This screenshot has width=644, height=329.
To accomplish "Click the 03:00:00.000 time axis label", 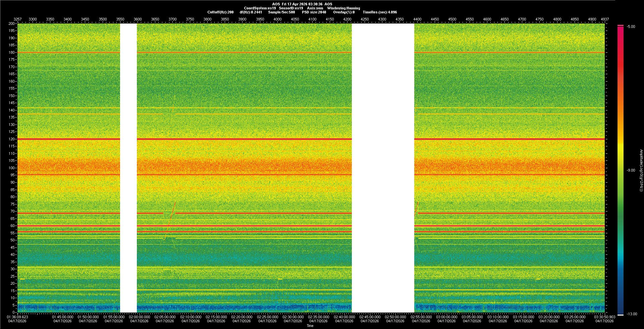I will 446,317.
